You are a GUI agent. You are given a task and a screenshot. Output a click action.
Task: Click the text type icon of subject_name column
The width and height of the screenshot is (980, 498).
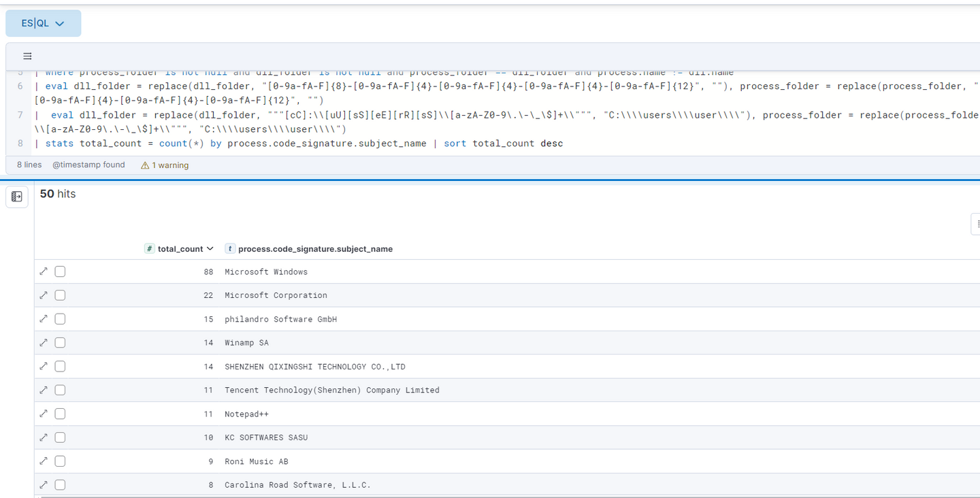click(230, 249)
